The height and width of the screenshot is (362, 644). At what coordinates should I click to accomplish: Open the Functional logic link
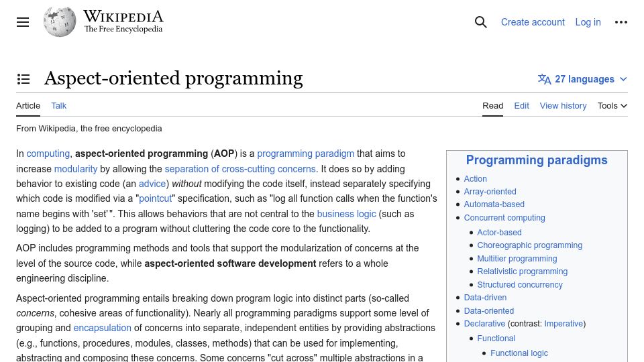pyautogui.click(x=519, y=353)
